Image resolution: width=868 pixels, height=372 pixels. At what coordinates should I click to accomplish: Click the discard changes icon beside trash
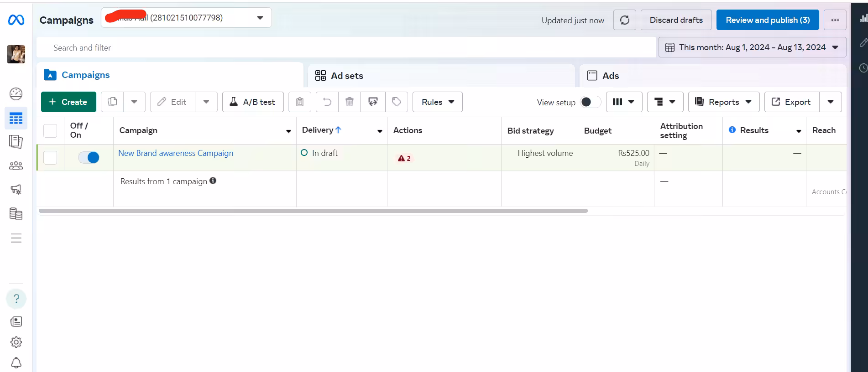click(x=373, y=102)
